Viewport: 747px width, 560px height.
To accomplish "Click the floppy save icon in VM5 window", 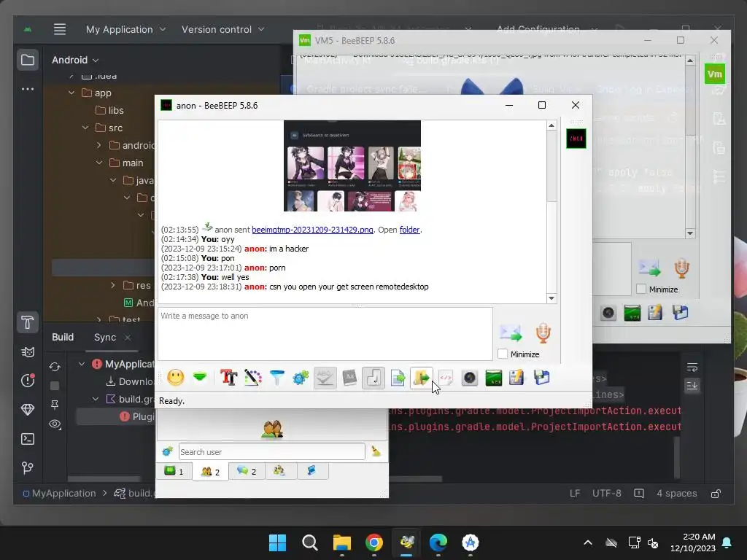I will [681, 313].
